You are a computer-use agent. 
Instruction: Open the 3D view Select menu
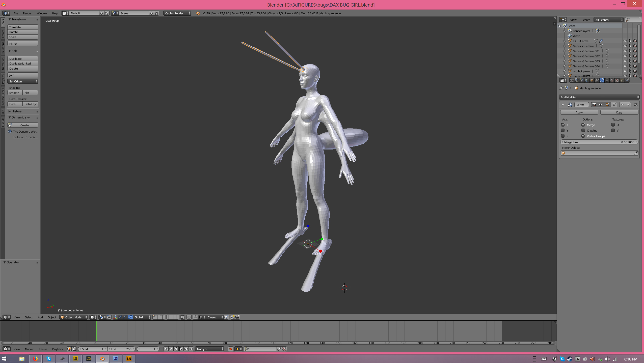click(29, 317)
